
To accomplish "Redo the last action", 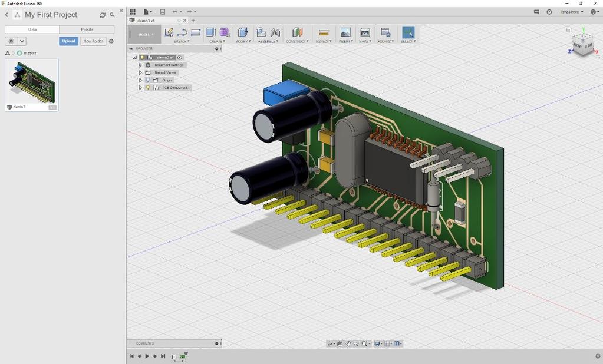I will click(x=190, y=12).
